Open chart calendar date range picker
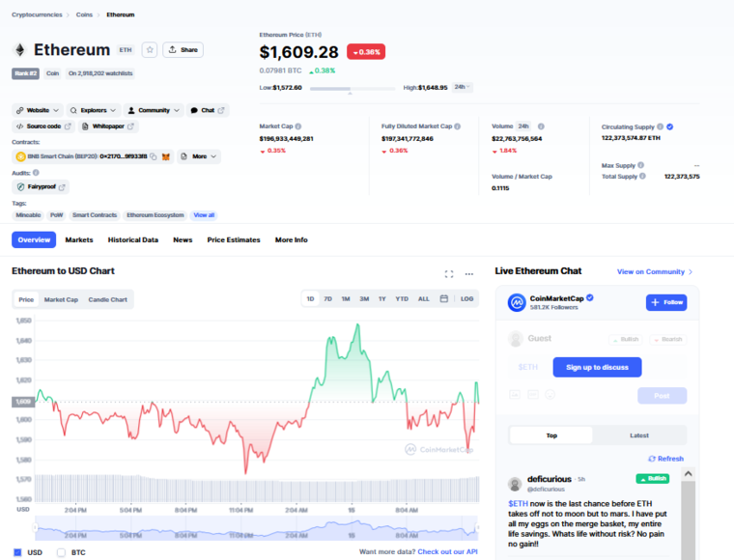The width and height of the screenshot is (734, 560). pos(443,298)
